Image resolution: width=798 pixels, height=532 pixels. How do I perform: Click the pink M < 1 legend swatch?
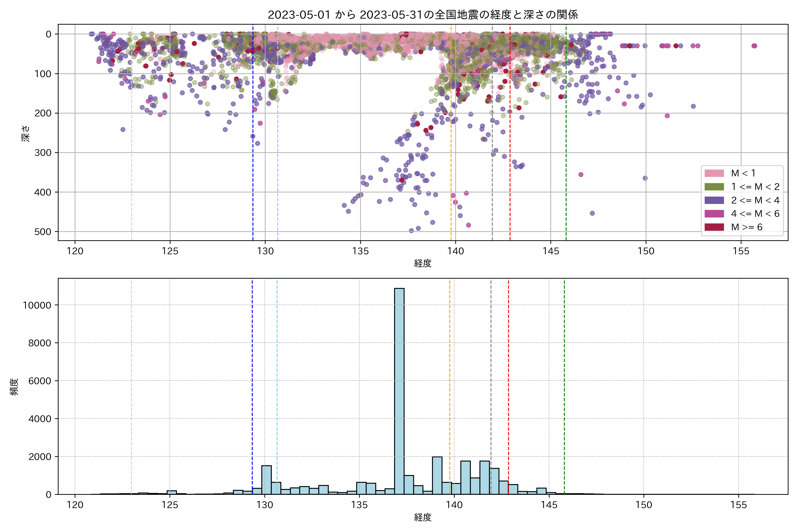point(714,173)
